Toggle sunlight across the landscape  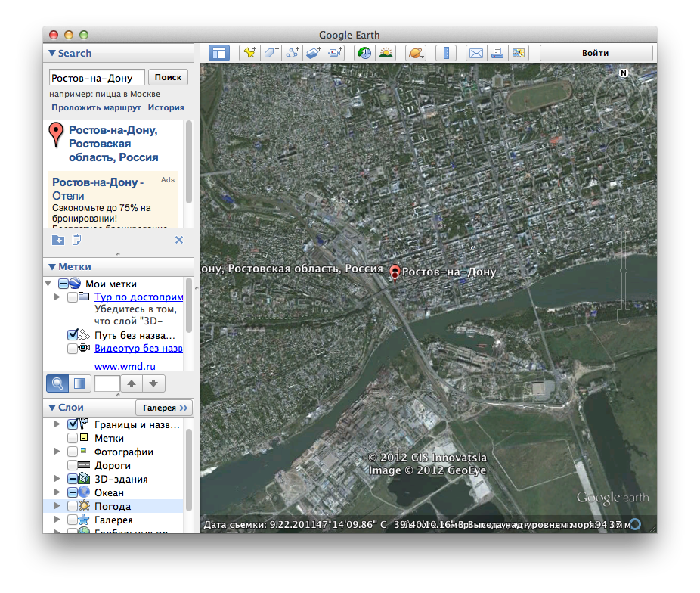click(386, 53)
